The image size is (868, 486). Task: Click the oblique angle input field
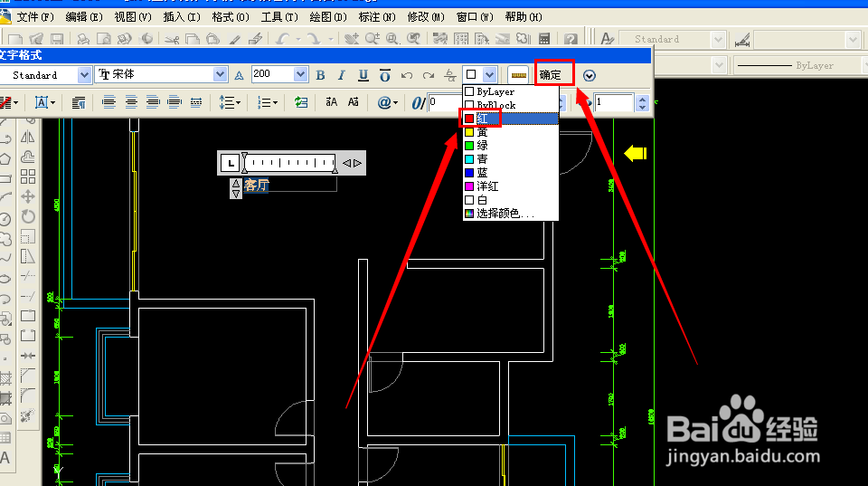pyautogui.click(x=445, y=102)
